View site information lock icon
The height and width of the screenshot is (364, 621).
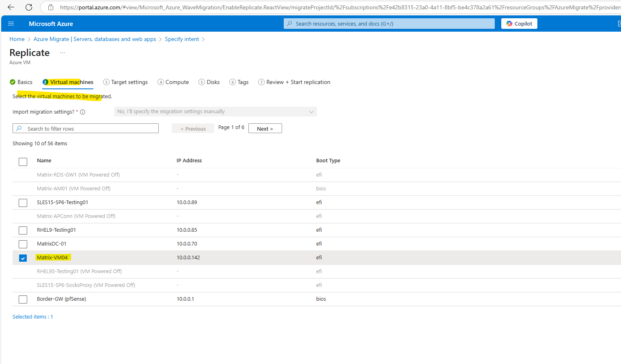[x=51, y=7]
